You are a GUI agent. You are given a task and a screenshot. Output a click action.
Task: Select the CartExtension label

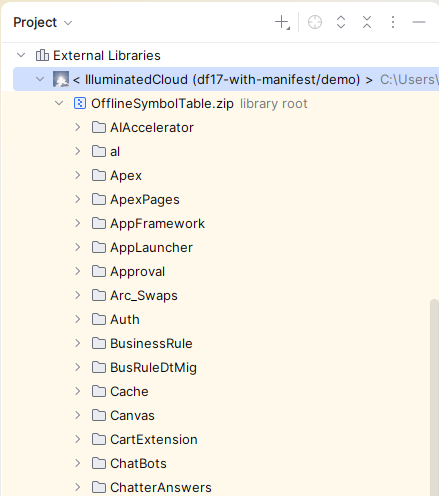154,440
